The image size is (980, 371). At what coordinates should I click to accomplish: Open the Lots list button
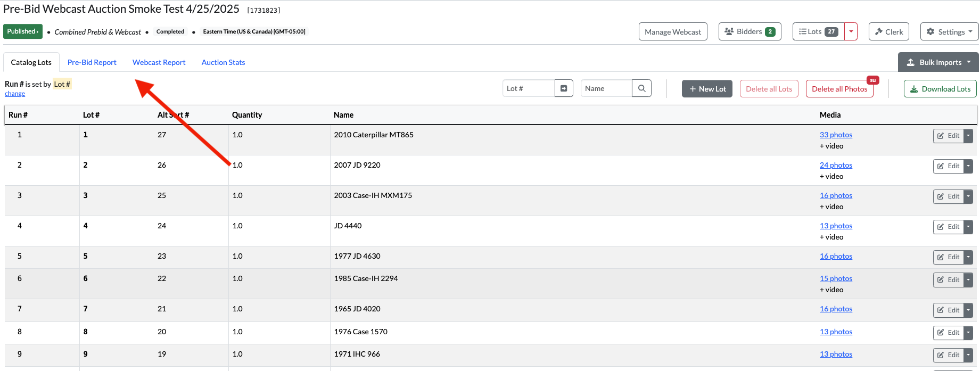[818, 31]
